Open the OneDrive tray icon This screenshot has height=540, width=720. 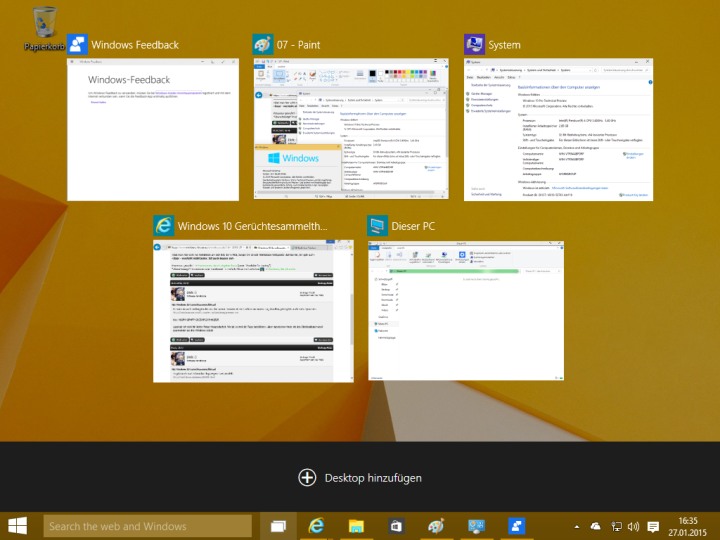pos(596,526)
